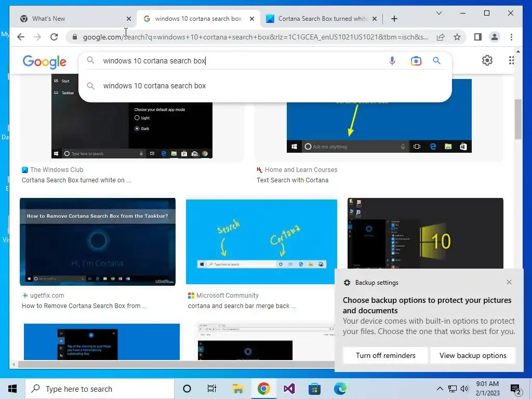Launch Microsoft Edge from taskbar
The height and width of the screenshot is (399, 532).
[340, 389]
